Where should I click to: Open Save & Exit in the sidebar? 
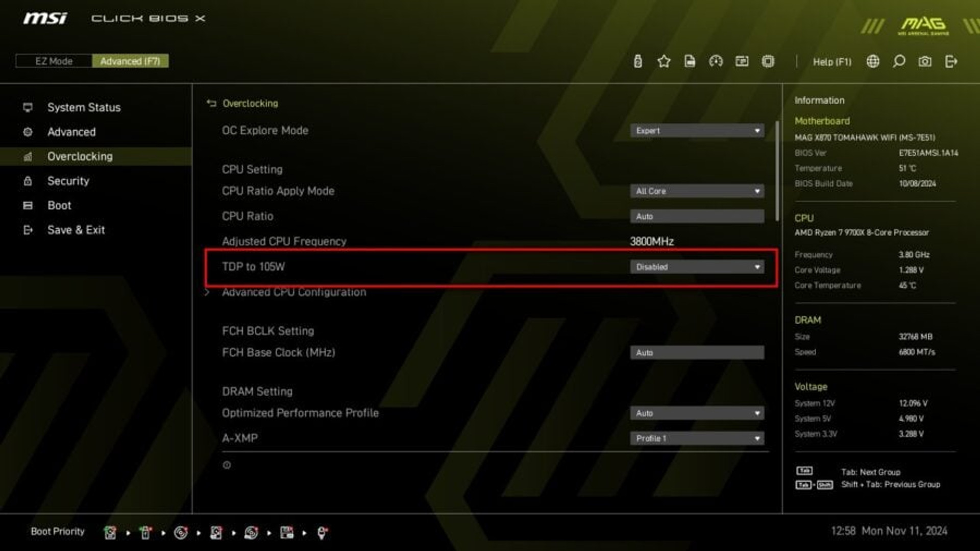(76, 230)
